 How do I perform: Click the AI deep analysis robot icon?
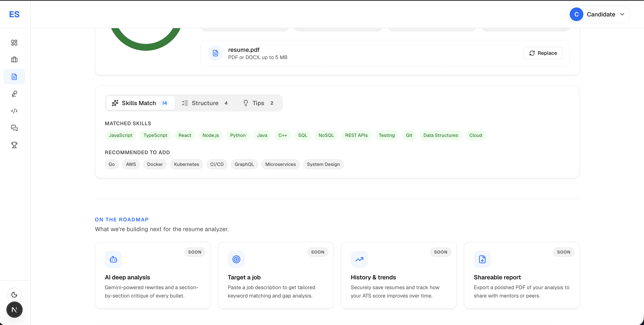coord(113,259)
